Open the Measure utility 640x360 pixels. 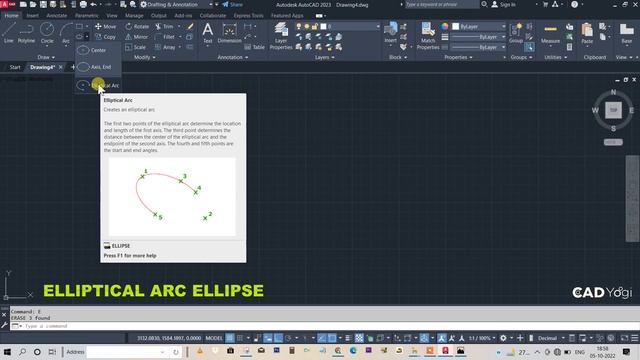click(550, 33)
